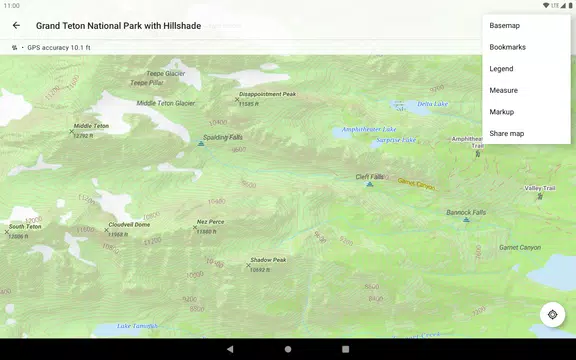Tap the GPS satellite status icon
Viewport: 576px width, 360px height.
pyautogui.click(x=14, y=47)
